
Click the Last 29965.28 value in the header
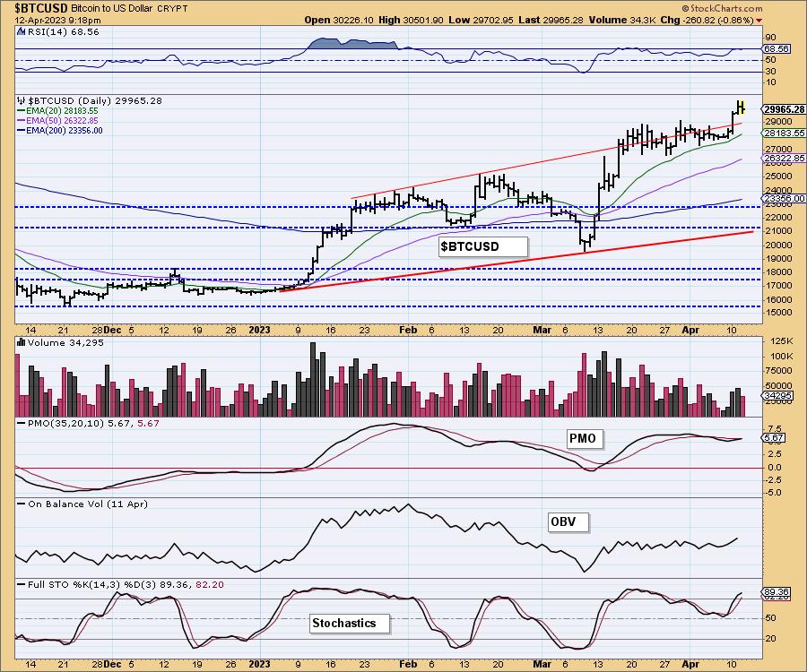click(551, 20)
